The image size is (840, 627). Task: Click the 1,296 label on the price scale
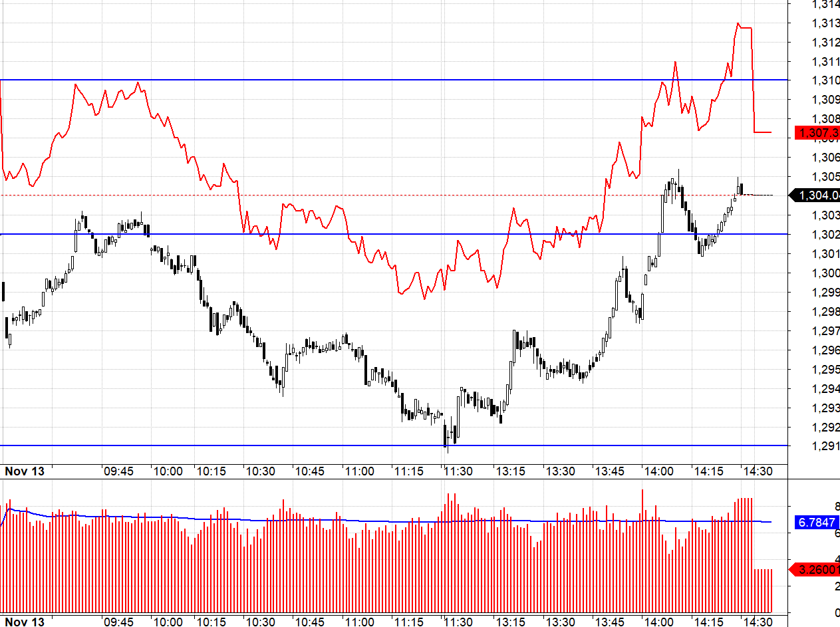click(x=826, y=350)
